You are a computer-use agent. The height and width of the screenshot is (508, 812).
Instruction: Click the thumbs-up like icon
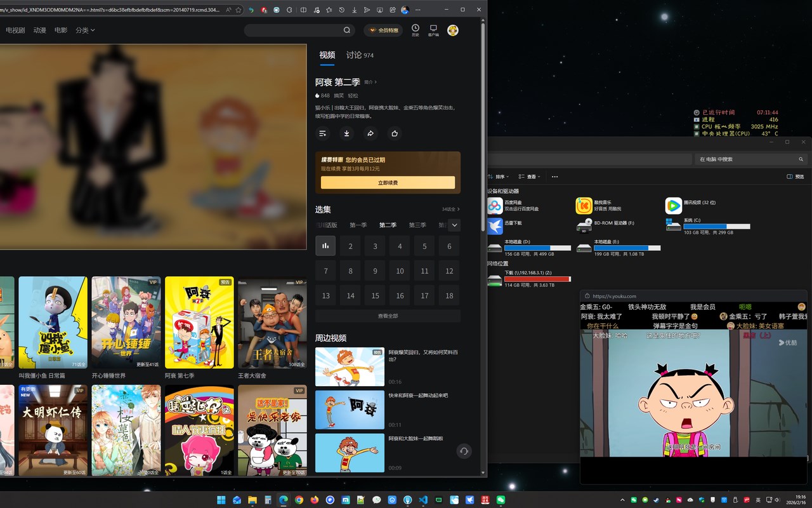click(x=395, y=133)
